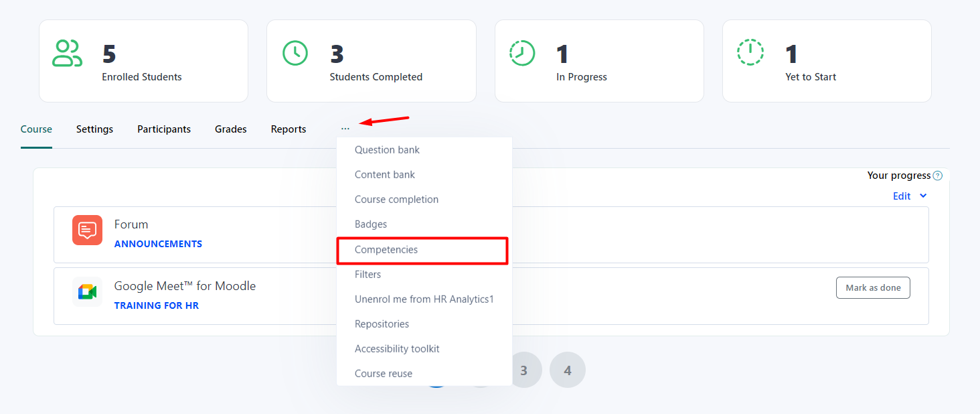Open the Reports tab
Image resolution: width=980 pixels, height=414 pixels.
(289, 129)
